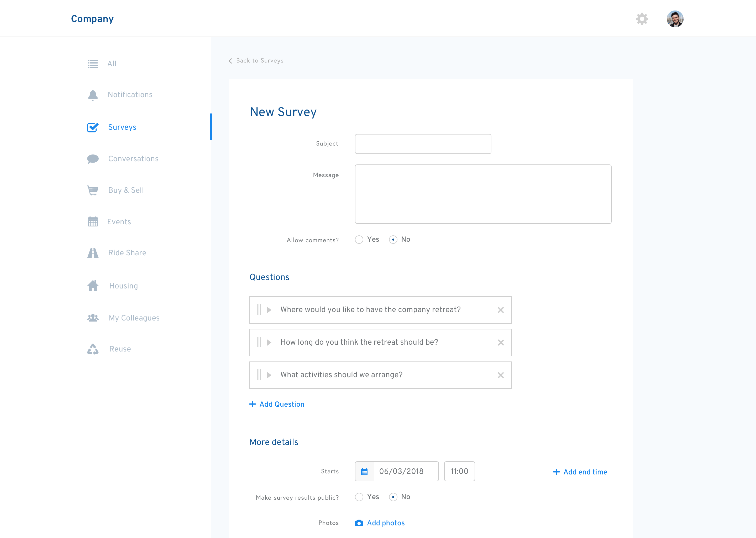Viewport: 756px width, 538px height.
Task: Click into the Subject input field
Action: tap(423, 144)
